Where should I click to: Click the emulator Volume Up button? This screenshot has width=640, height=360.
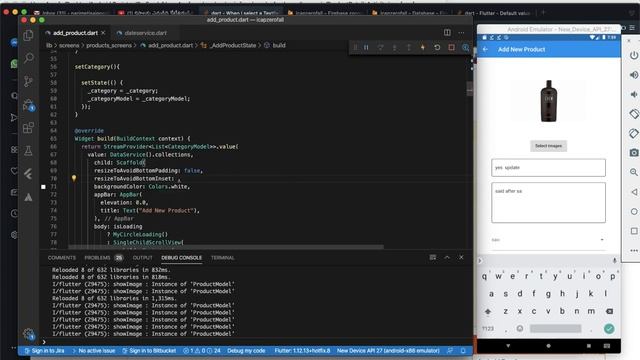(633, 75)
